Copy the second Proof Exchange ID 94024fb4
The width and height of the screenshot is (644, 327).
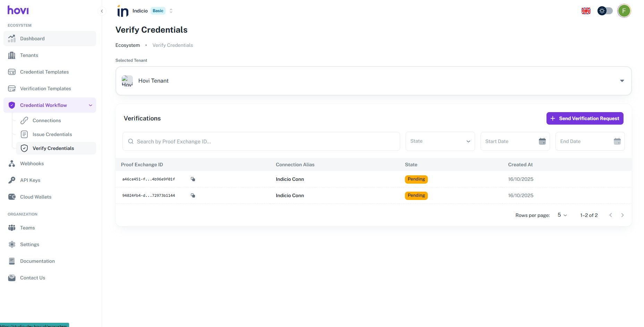(193, 195)
